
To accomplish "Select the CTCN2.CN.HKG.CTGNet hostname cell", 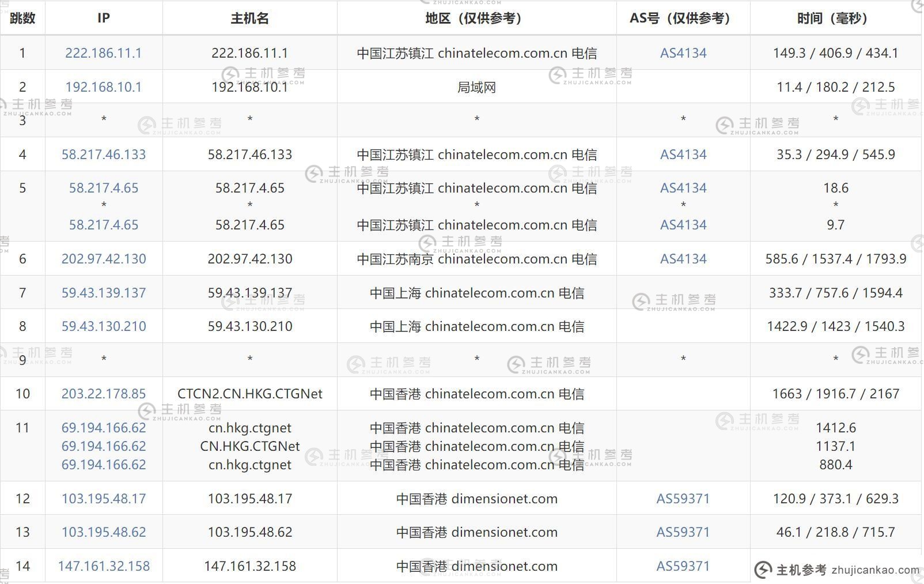I will pos(250,394).
